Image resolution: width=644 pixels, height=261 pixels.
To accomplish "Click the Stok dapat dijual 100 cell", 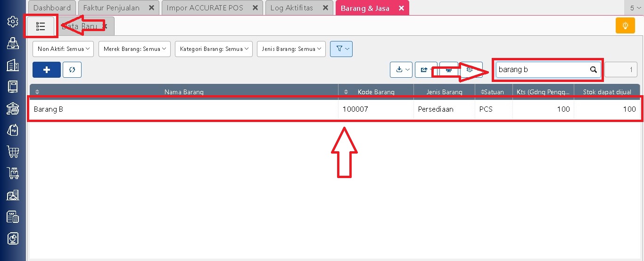I will (x=607, y=109).
